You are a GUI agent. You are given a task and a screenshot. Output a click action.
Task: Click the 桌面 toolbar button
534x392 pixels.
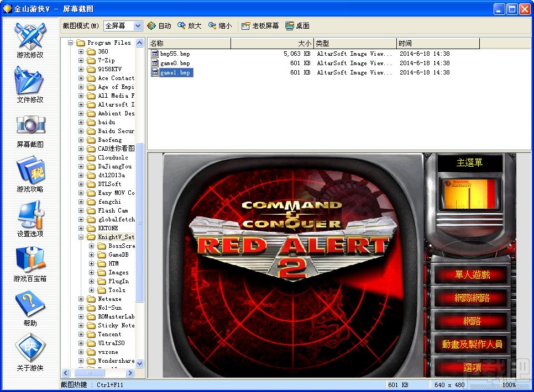297,26
